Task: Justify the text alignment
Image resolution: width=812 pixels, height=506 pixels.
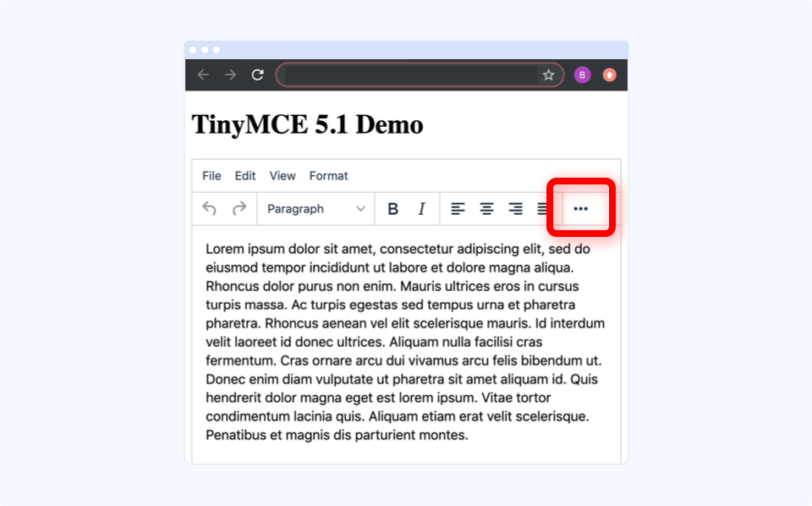Action: tap(542, 209)
